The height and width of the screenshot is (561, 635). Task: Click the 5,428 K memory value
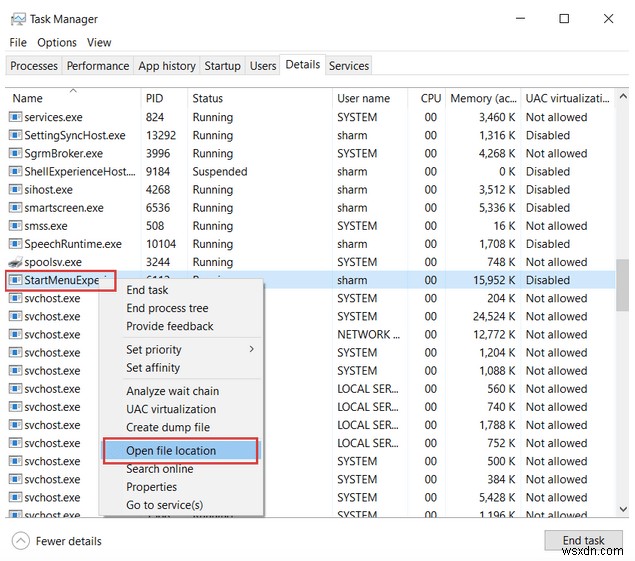click(497, 497)
